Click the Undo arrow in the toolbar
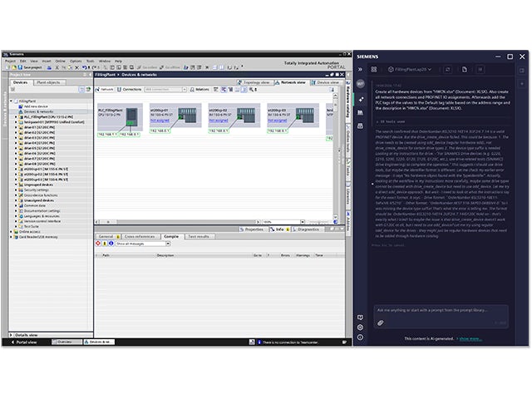Screen dimensions: 532x399 click(84, 67)
